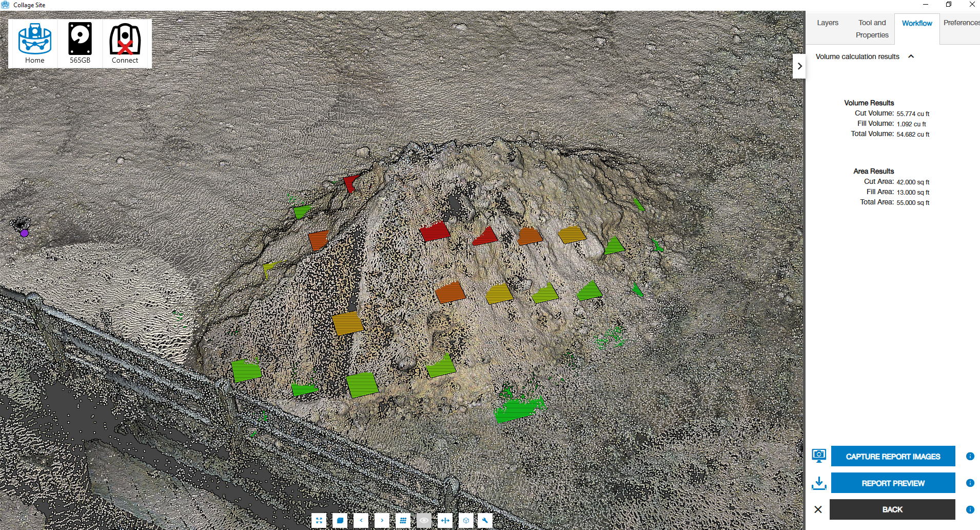Screen dimensions: 980x530
Task: Click the Connect scanner icon
Action: pos(125,44)
